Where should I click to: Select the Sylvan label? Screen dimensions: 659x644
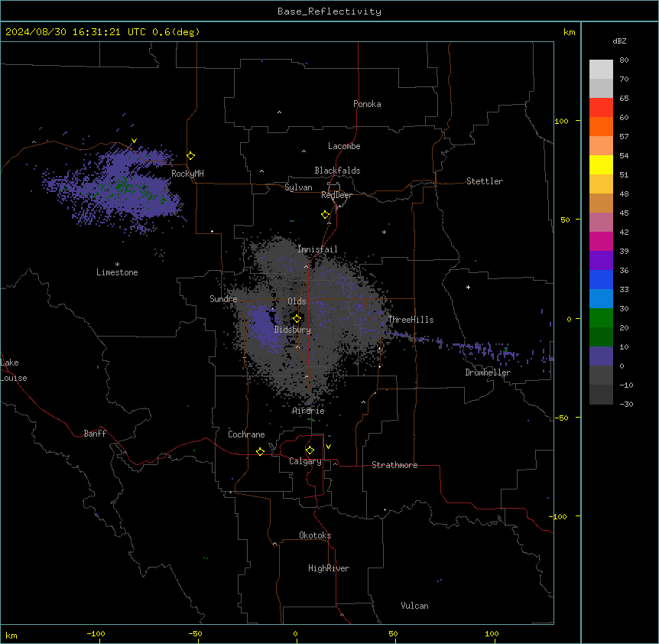tap(298, 187)
